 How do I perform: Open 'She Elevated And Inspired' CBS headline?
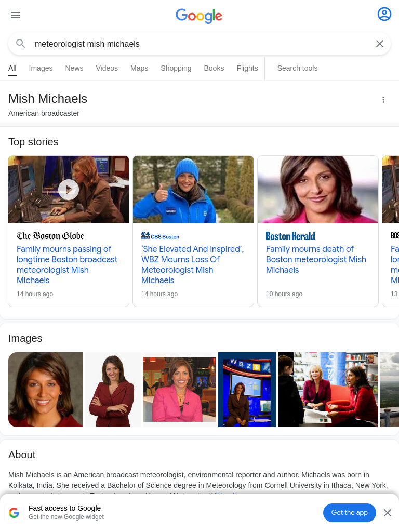192,264
